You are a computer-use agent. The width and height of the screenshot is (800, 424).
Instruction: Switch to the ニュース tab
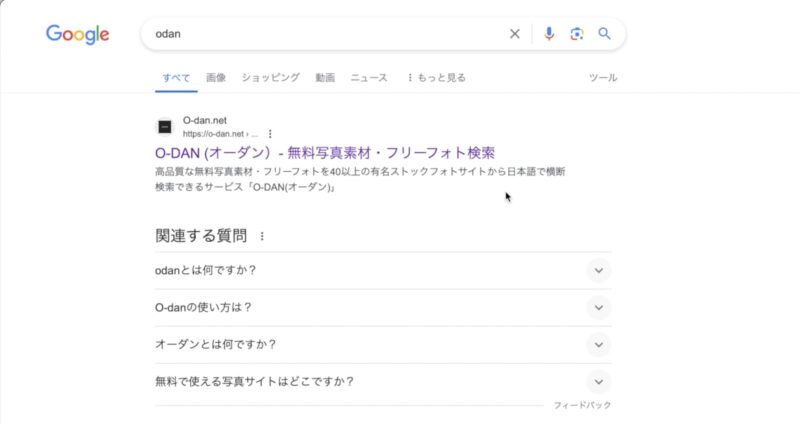tap(369, 78)
